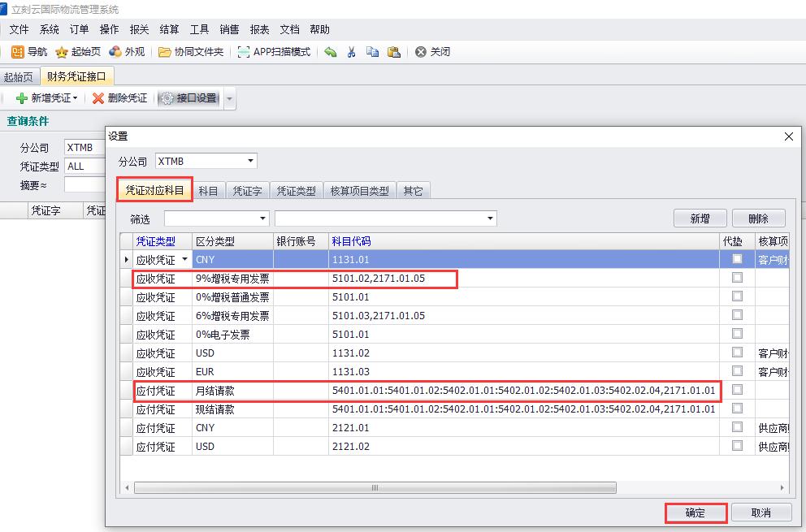This screenshot has width=806, height=532.
Task: Expand the 新增凭证 dropdown arrow
Action: 76,98
